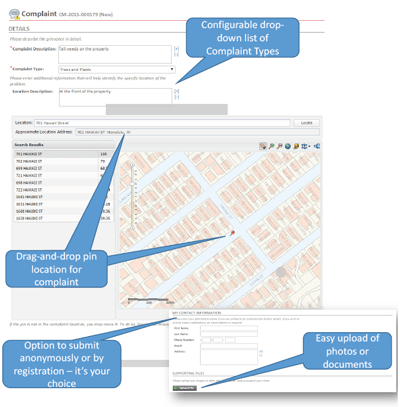Click the Approximate Location Address field

[198, 132]
